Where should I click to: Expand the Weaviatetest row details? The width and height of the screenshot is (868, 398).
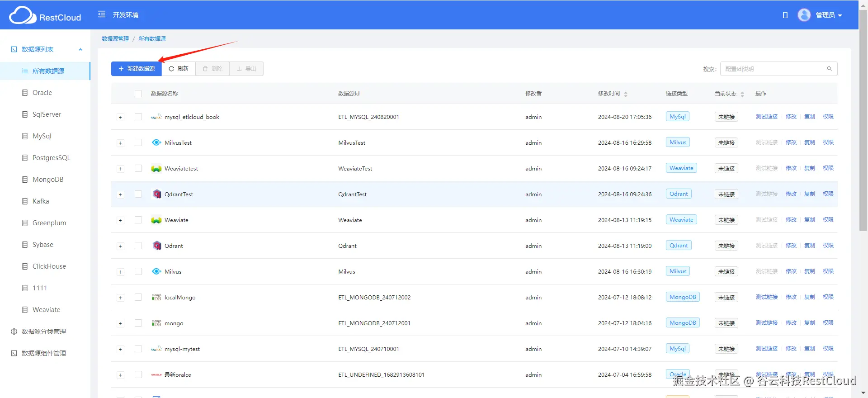click(120, 169)
